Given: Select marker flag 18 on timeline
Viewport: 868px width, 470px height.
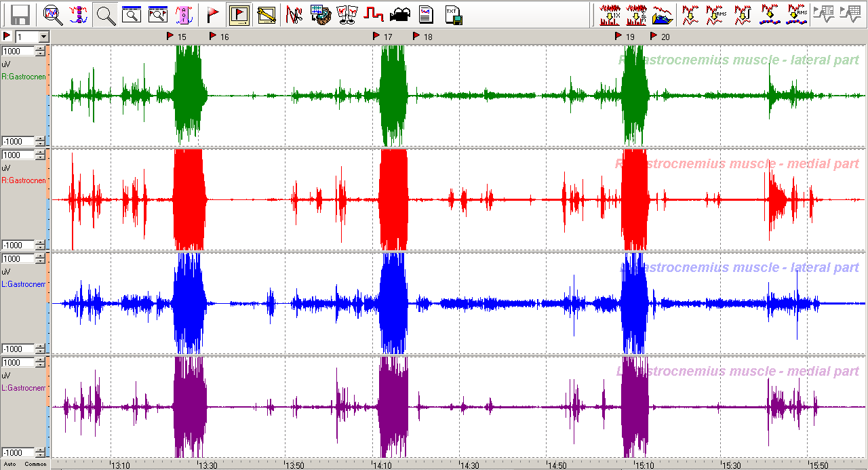Looking at the screenshot, I should click(x=416, y=36).
